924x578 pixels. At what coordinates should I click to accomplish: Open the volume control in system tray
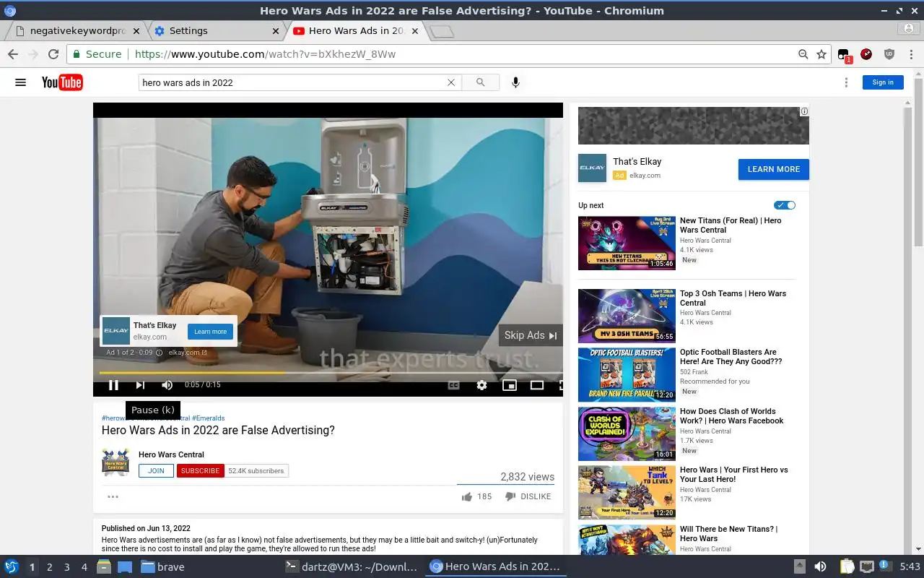click(820, 567)
